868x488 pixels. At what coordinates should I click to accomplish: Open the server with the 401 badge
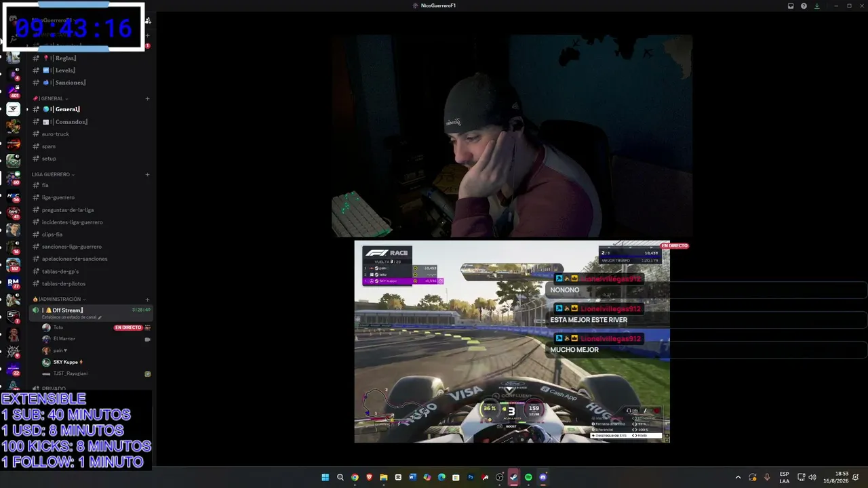14,91
